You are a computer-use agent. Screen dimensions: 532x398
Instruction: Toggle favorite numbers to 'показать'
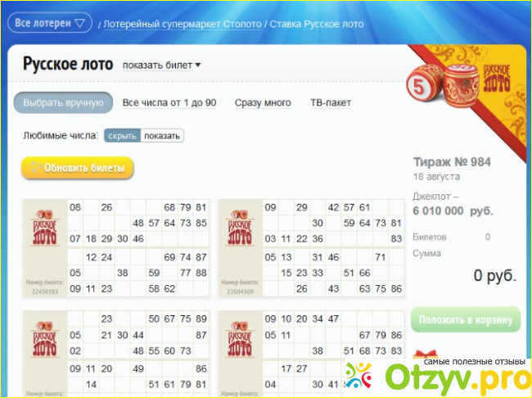tap(162, 136)
